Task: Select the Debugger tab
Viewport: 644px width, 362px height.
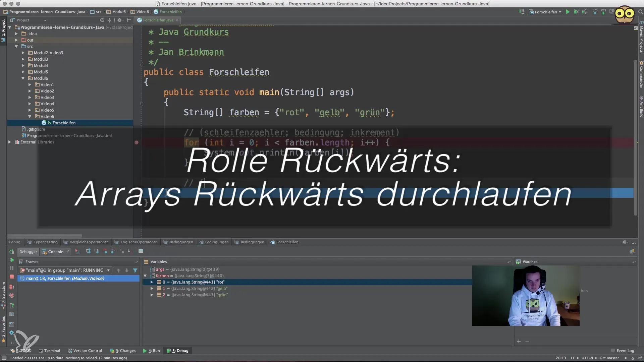Action: click(x=28, y=252)
